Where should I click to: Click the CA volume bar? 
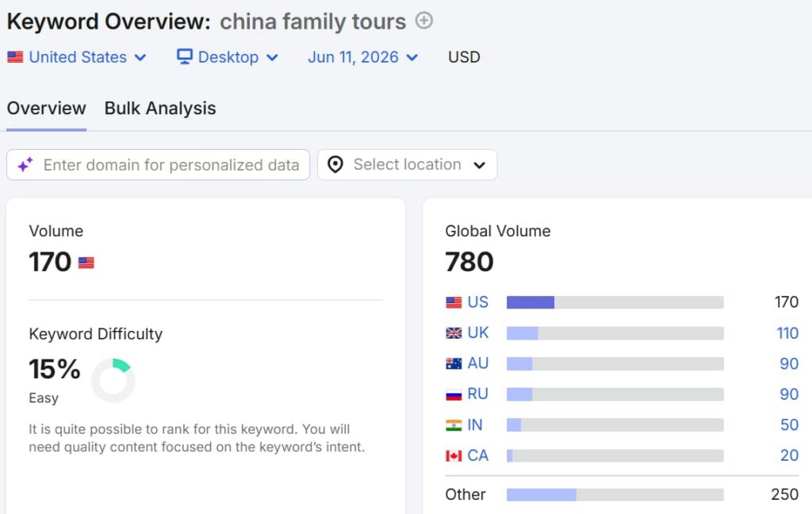pyautogui.click(x=615, y=456)
